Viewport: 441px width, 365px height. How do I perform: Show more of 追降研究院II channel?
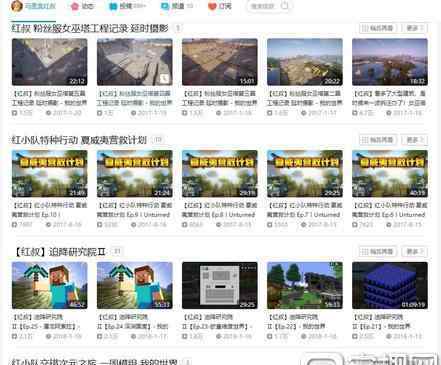click(x=414, y=251)
